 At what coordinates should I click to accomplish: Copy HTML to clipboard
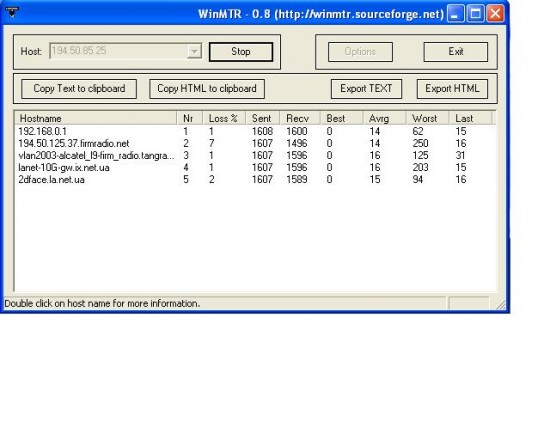(207, 89)
